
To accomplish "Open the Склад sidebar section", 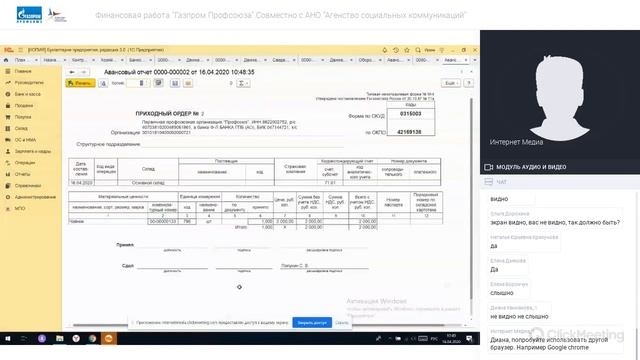I will coord(21,129).
